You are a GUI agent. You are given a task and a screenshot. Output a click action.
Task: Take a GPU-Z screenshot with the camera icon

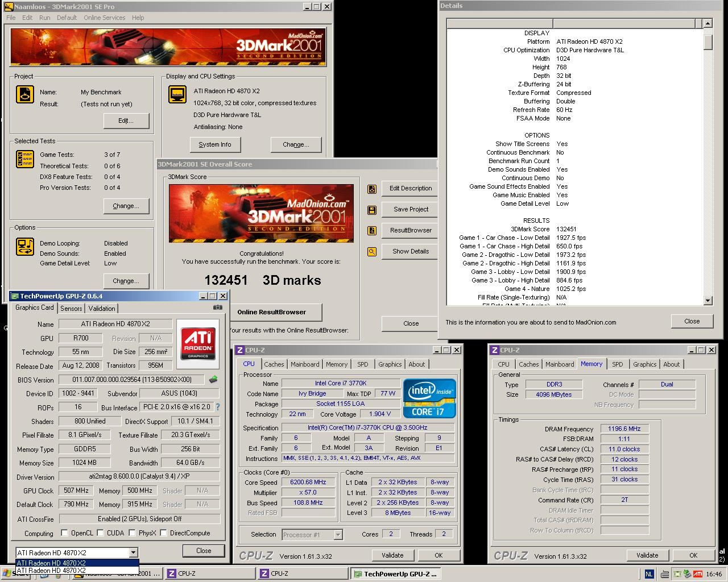(217, 307)
